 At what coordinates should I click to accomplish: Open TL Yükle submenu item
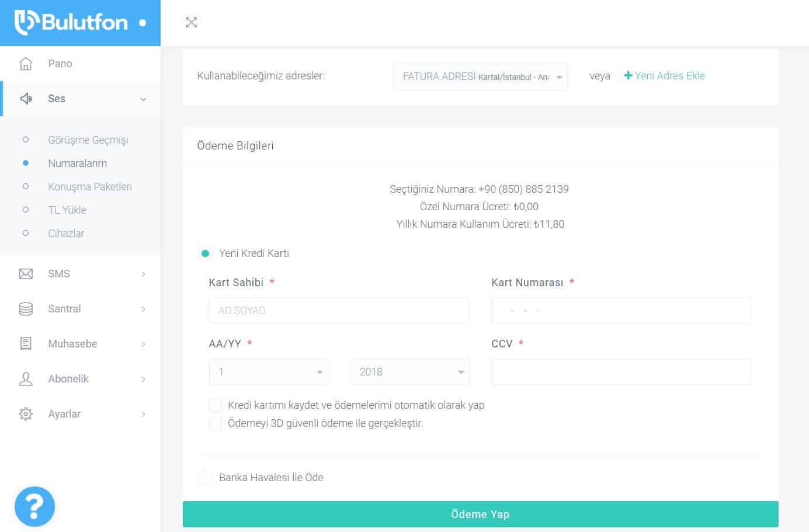coord(67,210)
